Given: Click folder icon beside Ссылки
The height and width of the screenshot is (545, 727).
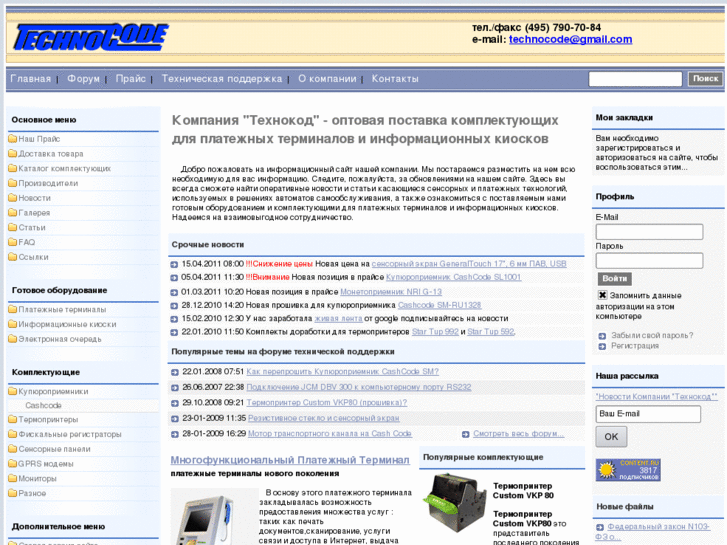Looking at the screenshot, I should pyautogui.click(x=13, y=256).
